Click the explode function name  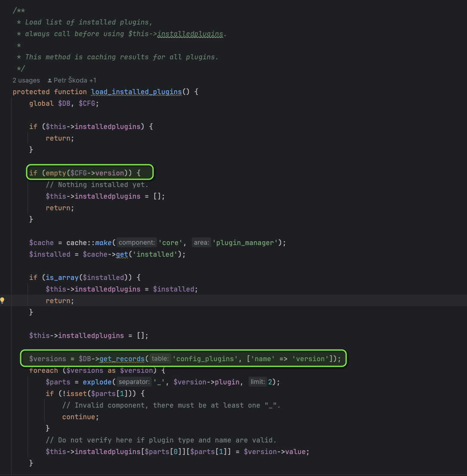click(x=97, y=382)
